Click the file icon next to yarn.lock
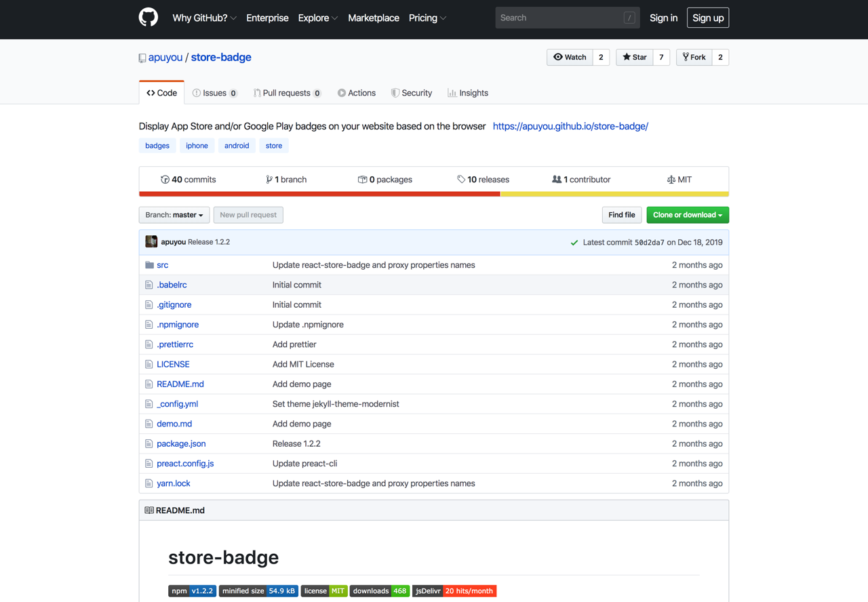Image resolution: width=868 pixels, height=602 pixels. [x=149, y=483]
